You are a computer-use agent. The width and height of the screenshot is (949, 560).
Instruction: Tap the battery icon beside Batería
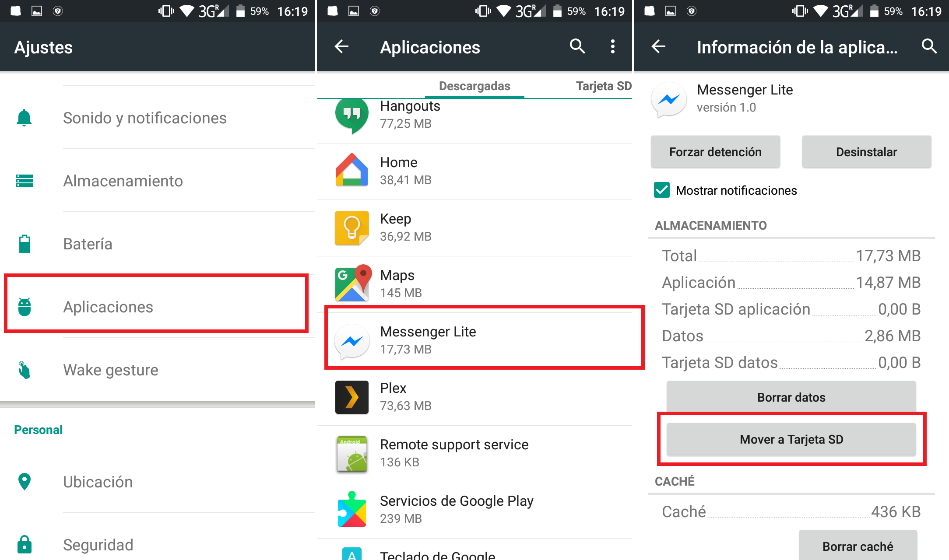tap(25, 244)
